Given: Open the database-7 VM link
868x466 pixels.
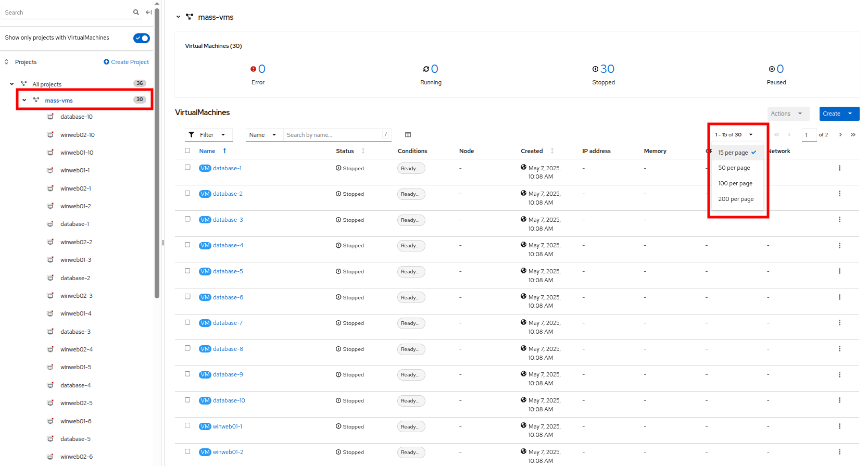Looking at the screenshot, I should [228, 323].
